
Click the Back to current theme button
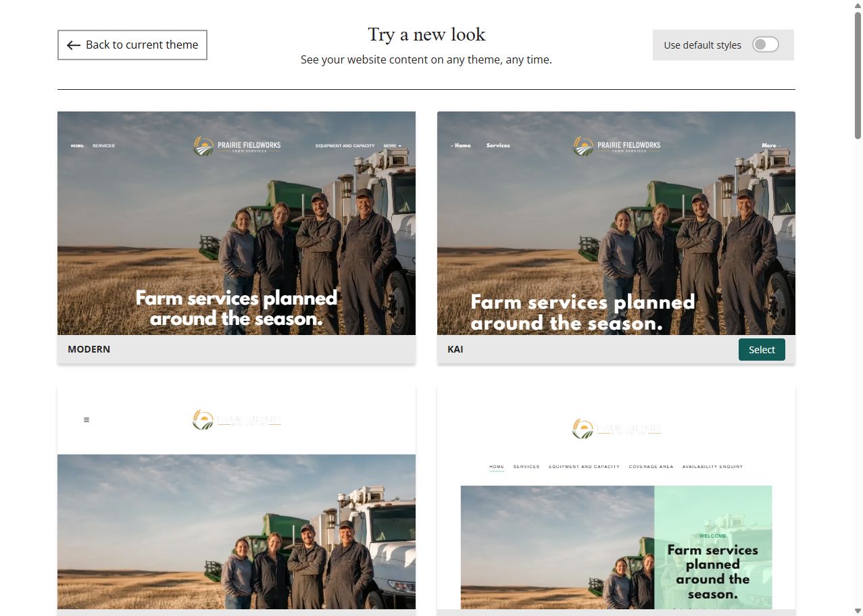(x=132, y=45)
